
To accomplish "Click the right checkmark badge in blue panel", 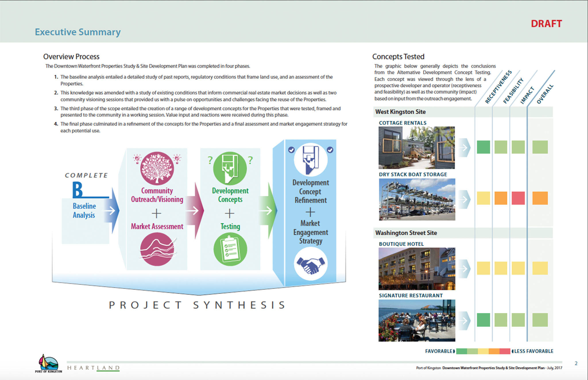I will click(x=330, y=150).
